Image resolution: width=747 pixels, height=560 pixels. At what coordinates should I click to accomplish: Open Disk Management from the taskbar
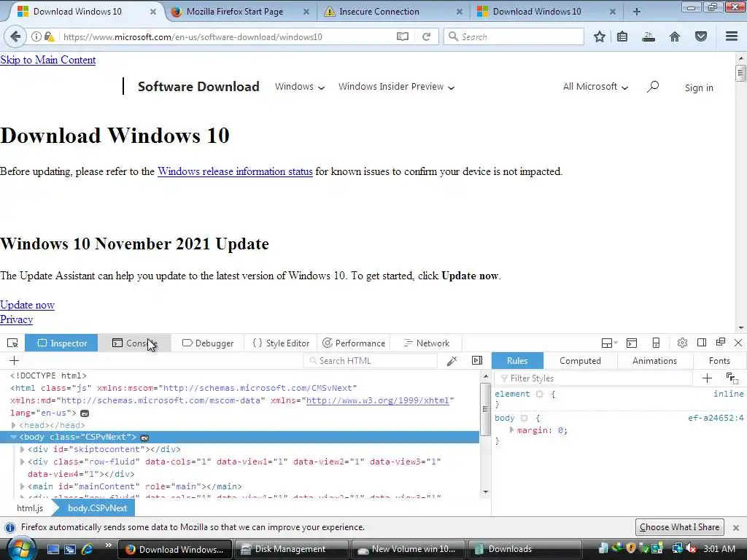(290, 549)
